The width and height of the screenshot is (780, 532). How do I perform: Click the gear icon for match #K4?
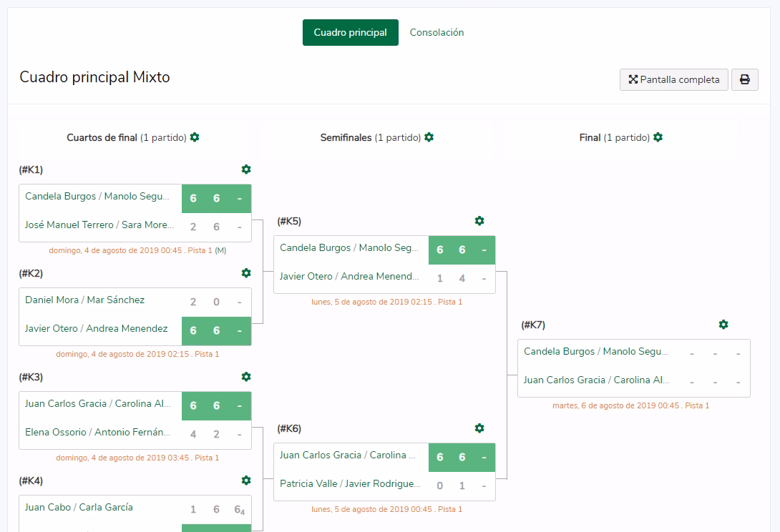[x=246, y=481]
